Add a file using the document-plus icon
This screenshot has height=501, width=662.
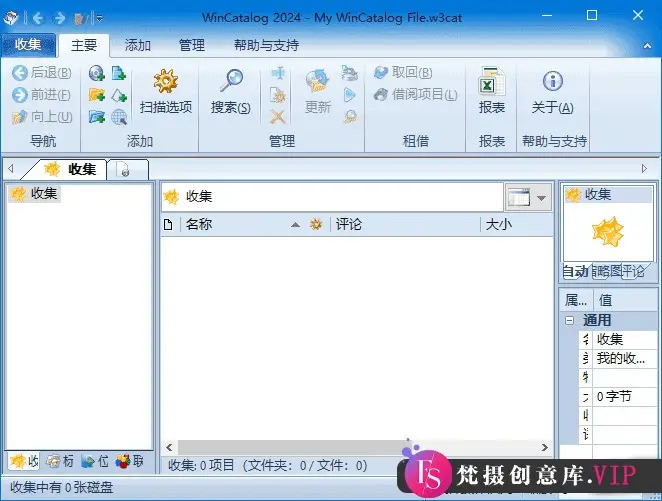(x=119, y=73)
